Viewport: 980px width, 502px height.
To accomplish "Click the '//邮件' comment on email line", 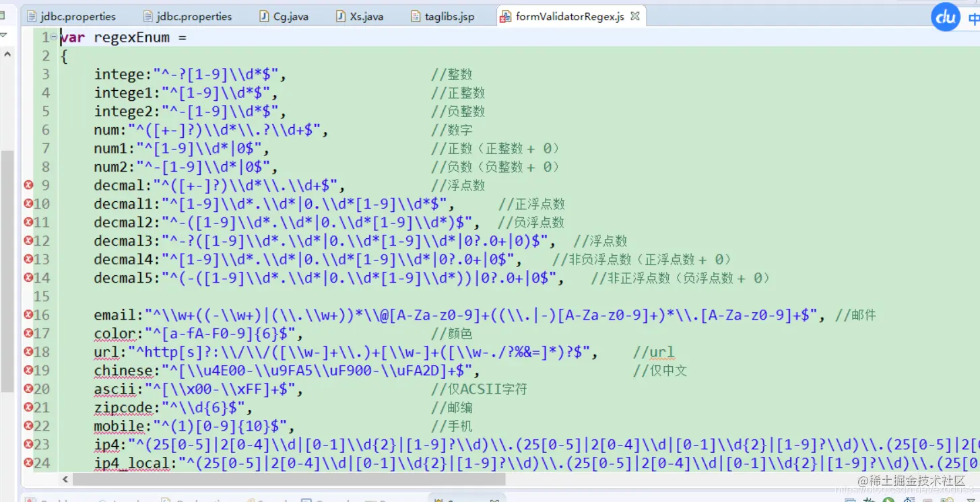I will click(x=855, y=315).
